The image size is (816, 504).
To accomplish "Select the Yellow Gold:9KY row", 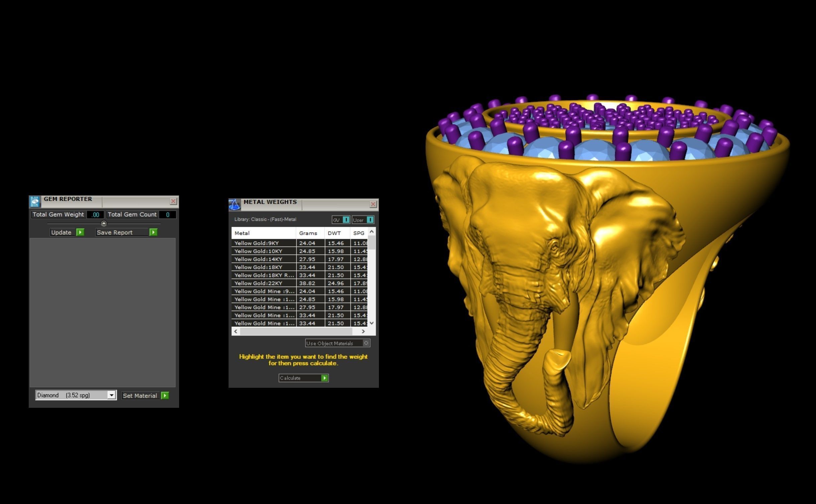I will click(x=300, y=243).
